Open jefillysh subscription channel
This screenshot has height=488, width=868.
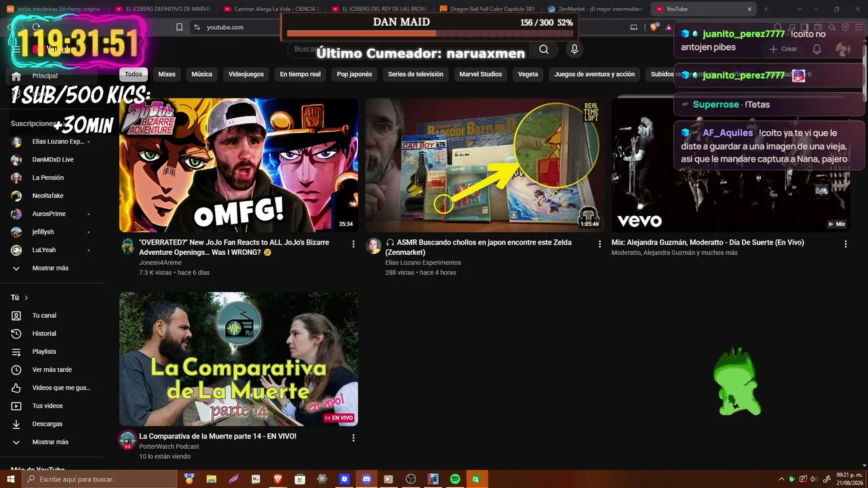point(53,232)
